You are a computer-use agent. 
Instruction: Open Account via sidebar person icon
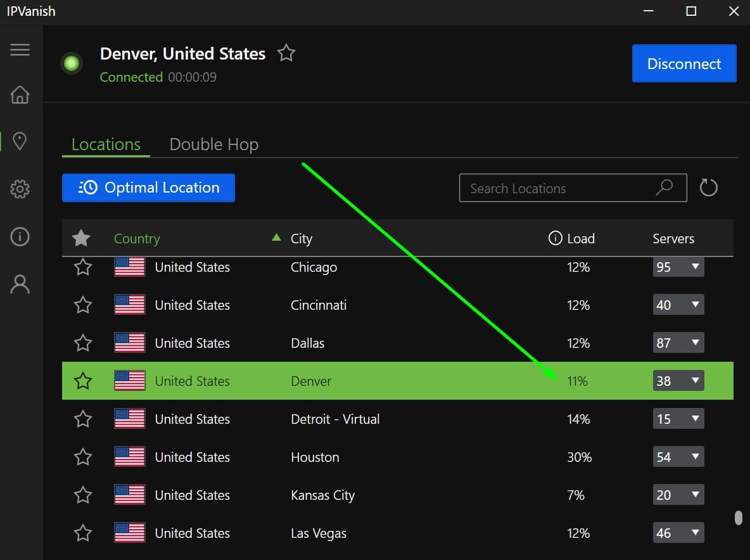point(20,284)
